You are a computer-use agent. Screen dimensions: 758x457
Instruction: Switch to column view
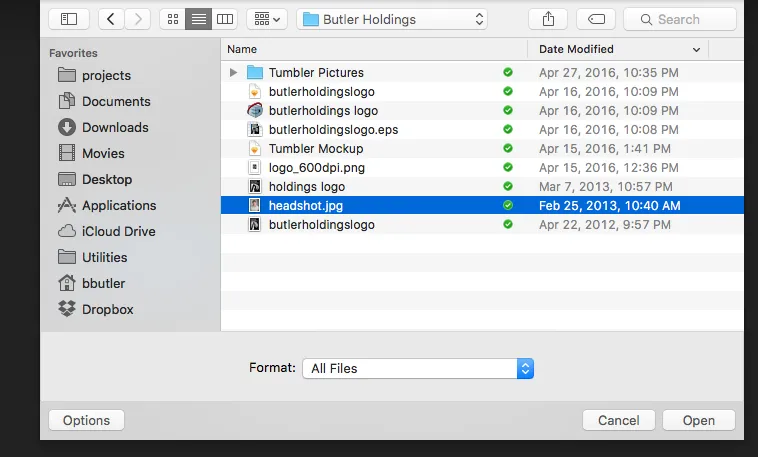click(225, 19)
